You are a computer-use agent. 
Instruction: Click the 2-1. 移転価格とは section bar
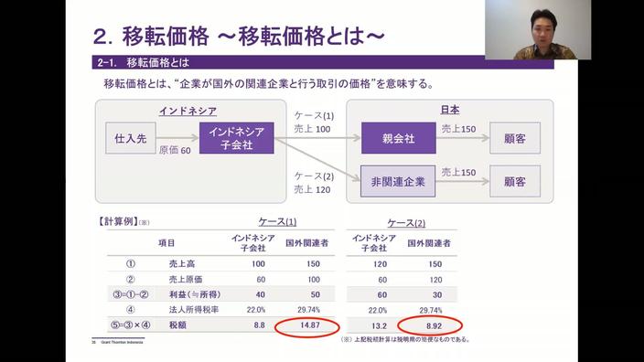323,62
